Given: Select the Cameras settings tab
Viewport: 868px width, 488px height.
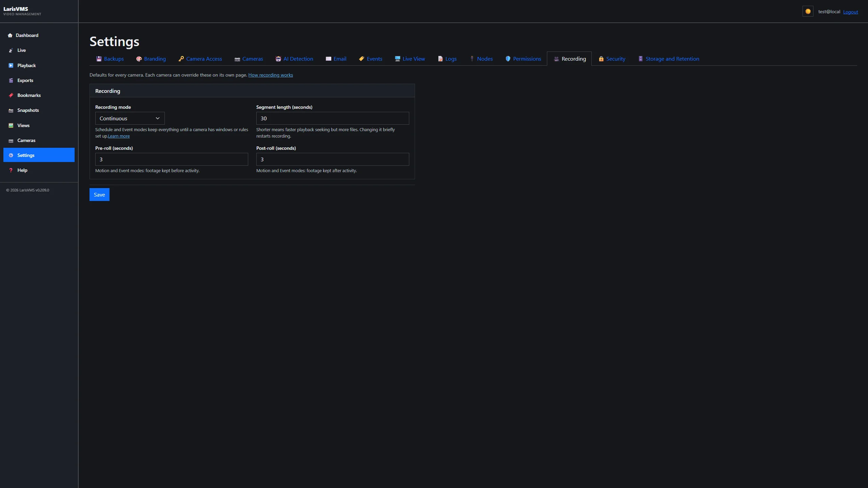Looking at the screenshot, I should click(249, 59).
